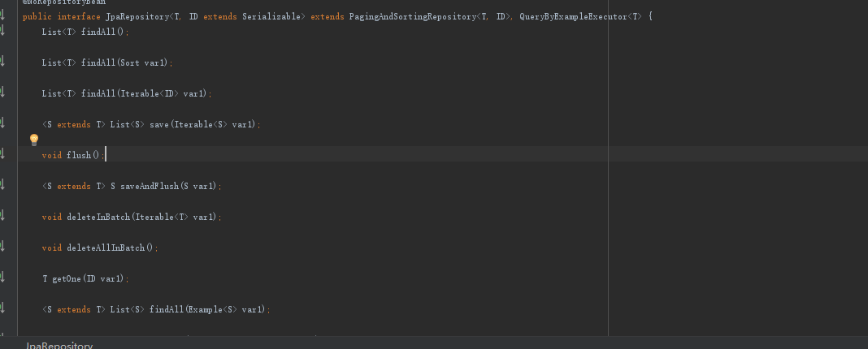The image size is (868, 349).
Task: Click gutter icon beside saveAndFlush method
Action: [x=2, y=185]
